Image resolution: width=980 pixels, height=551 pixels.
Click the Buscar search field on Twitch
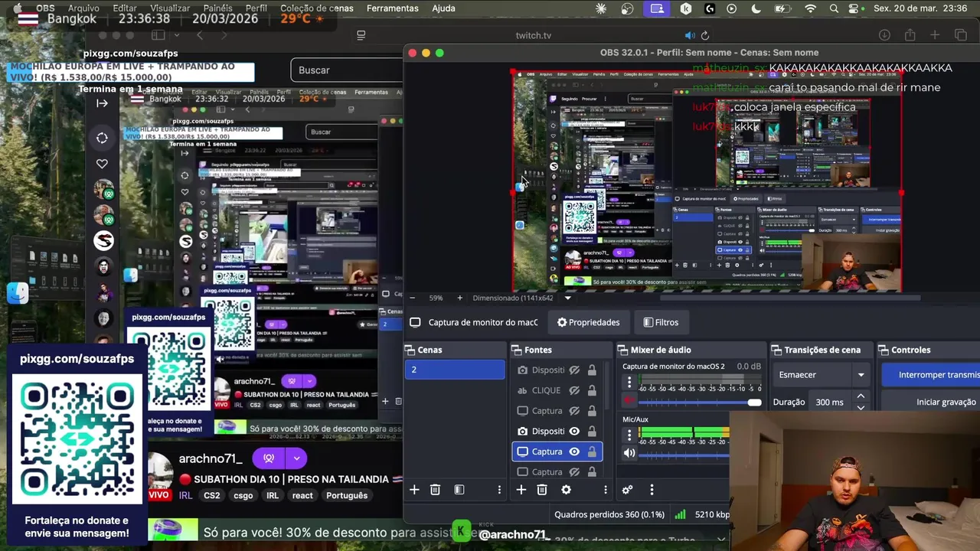pyautogui.click(x=347, y=70)
